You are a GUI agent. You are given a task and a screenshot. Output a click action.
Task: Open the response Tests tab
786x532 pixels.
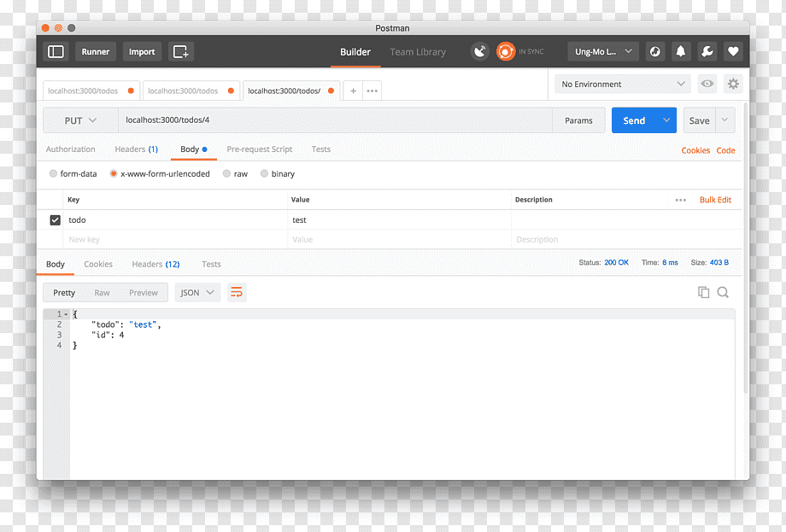pyautogui.click(x=211, y=264)
